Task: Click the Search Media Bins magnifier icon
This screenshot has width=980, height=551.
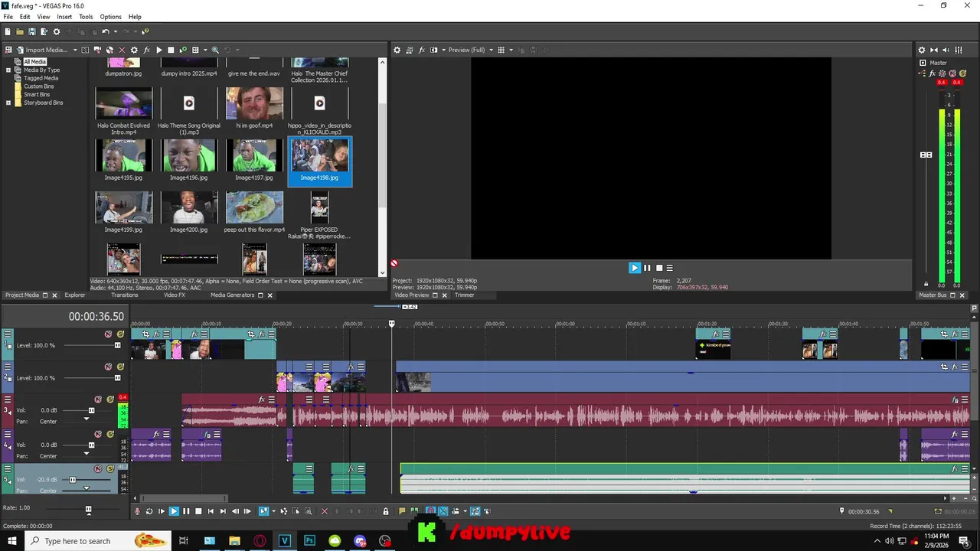Action: click(x=215, y=50)
